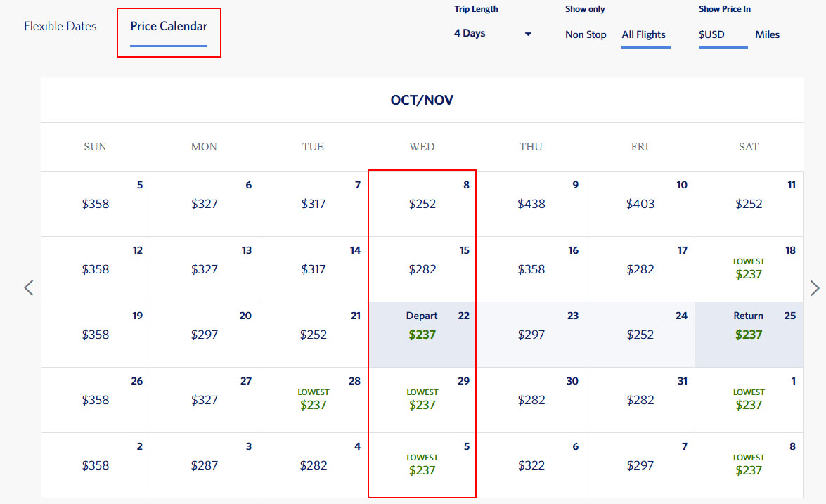826x504 pixels.
Task: Select October 10 with $403 fare
Action: click(640, 204)
